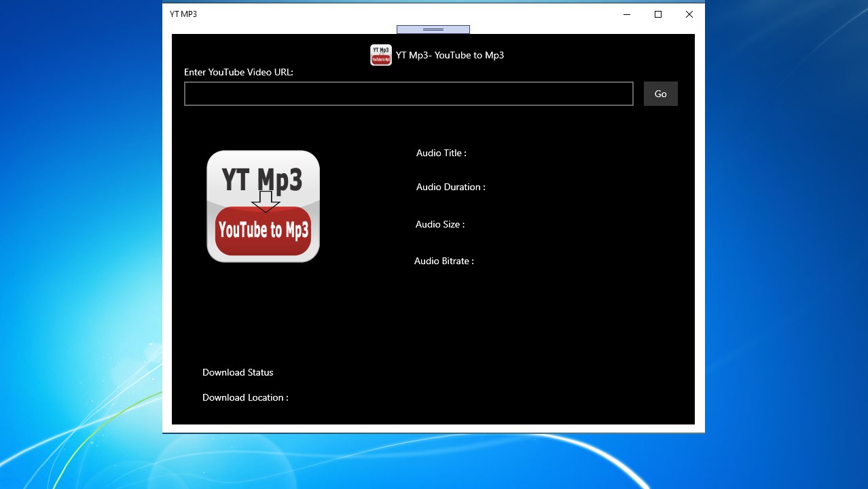The image size is (868, 489).
Task: Click the 'Audio Duration :' label
Action: pos(451,187)
